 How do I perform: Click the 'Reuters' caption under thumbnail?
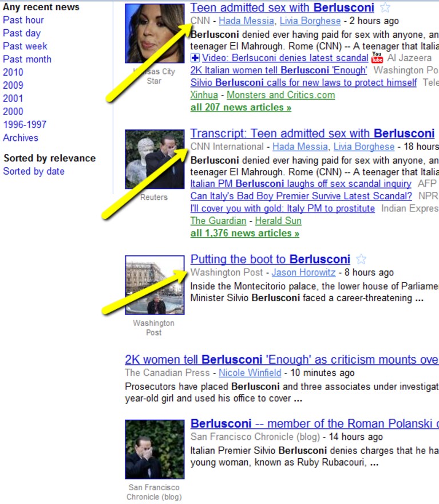154,197
